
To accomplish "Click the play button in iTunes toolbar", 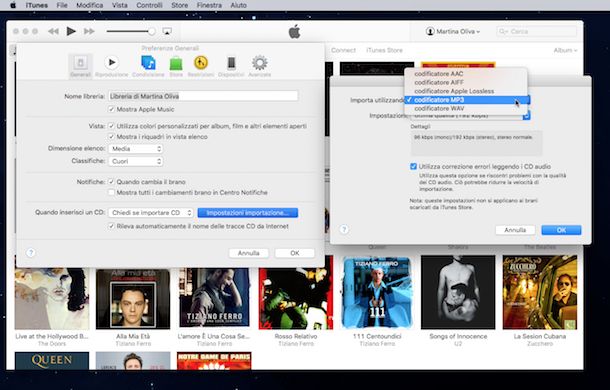I will point(71,31).
